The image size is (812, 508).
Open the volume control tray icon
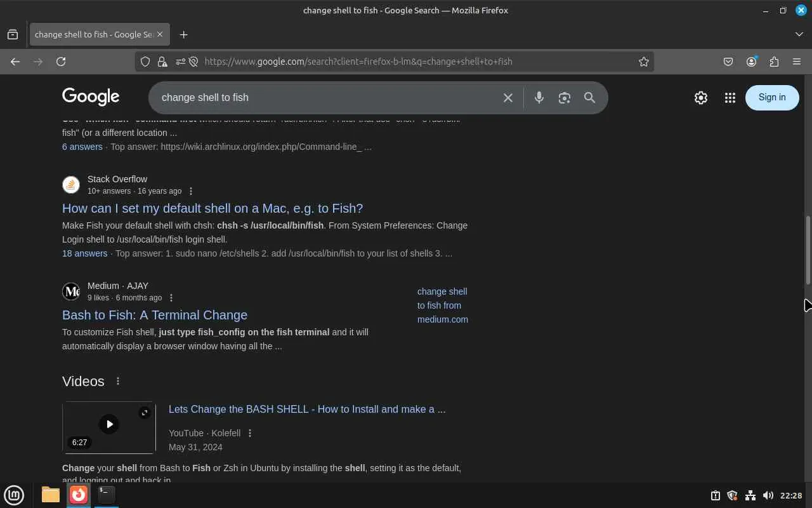(768, 495)
